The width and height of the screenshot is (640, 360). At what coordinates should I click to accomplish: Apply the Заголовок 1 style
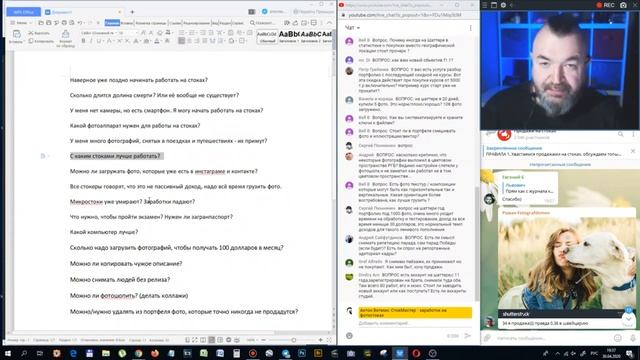click(289, 37)
